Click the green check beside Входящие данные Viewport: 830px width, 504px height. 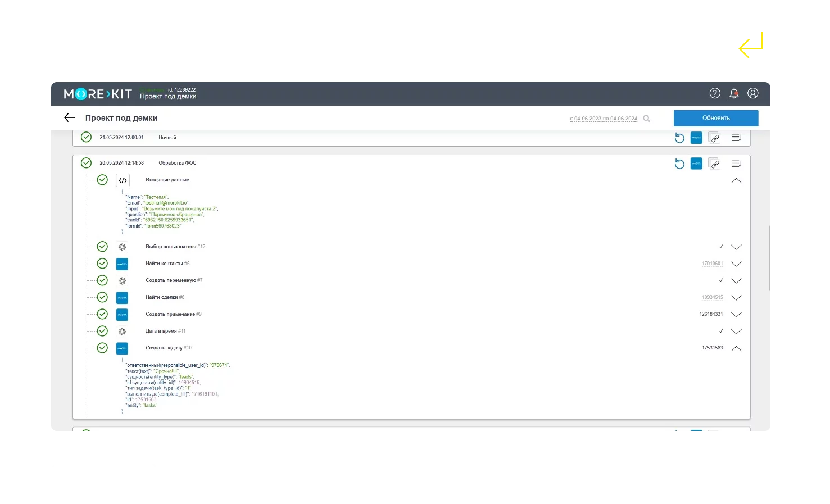102,180
